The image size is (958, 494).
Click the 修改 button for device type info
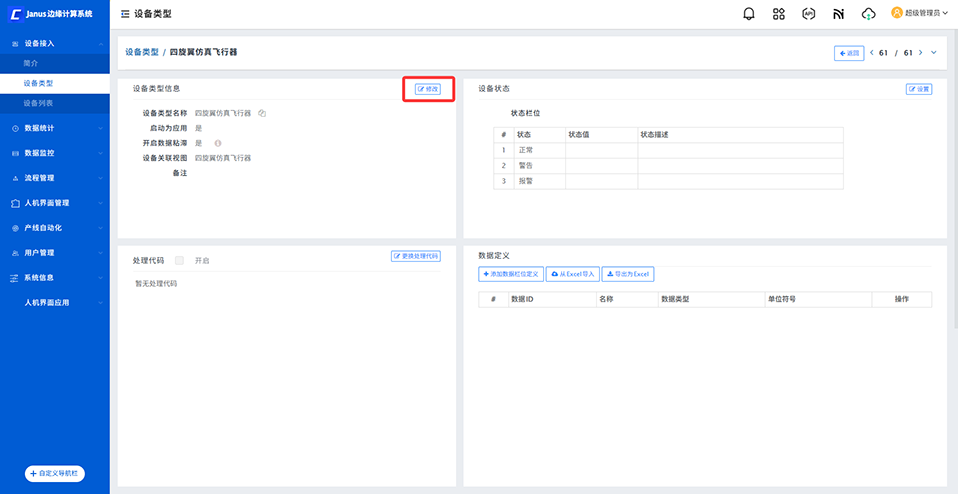tap(428, 89)
